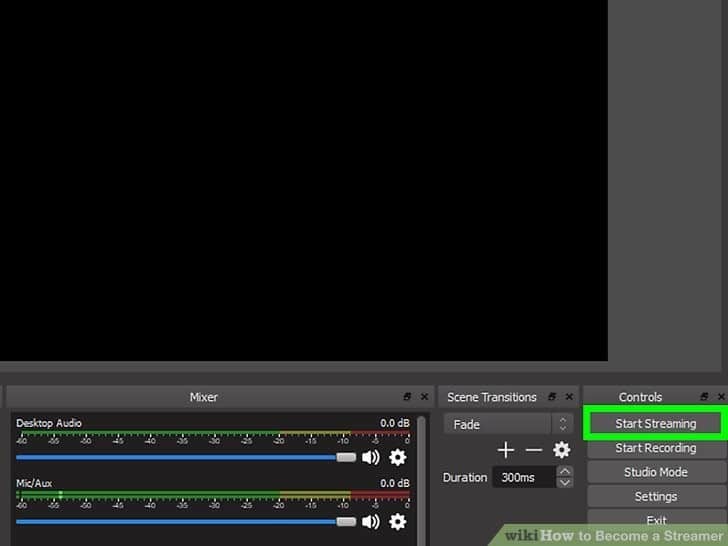Viewport: 728px width, 546px height.
Task: Undock the Controls panel
Action: tap(704, 397)
